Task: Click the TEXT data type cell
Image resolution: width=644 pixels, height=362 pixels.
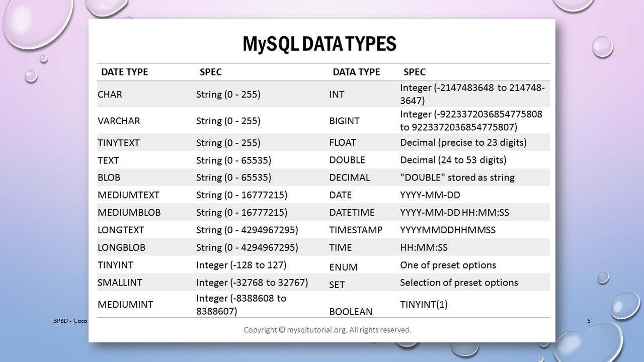Action: (108, 160)
